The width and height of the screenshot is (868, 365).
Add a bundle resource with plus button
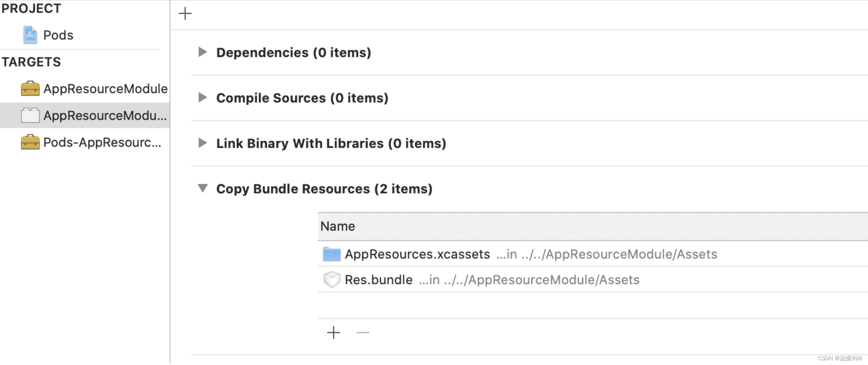333,332
